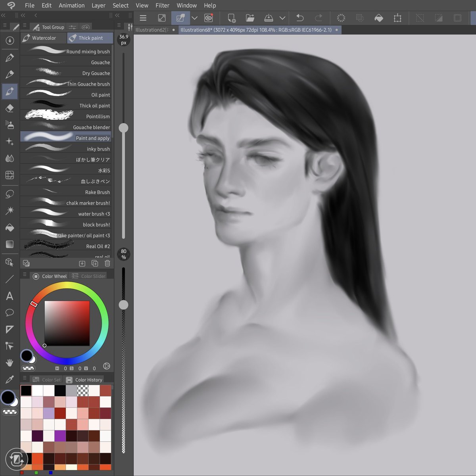Toggle the sub tool multi-select checkbox icon
The image size is (476, 476).
(x=26, y=263)
